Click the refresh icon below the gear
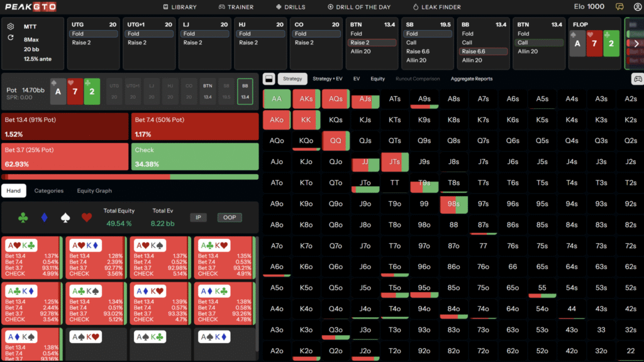This screenshot has width=644, height=362. click(11, 38)
